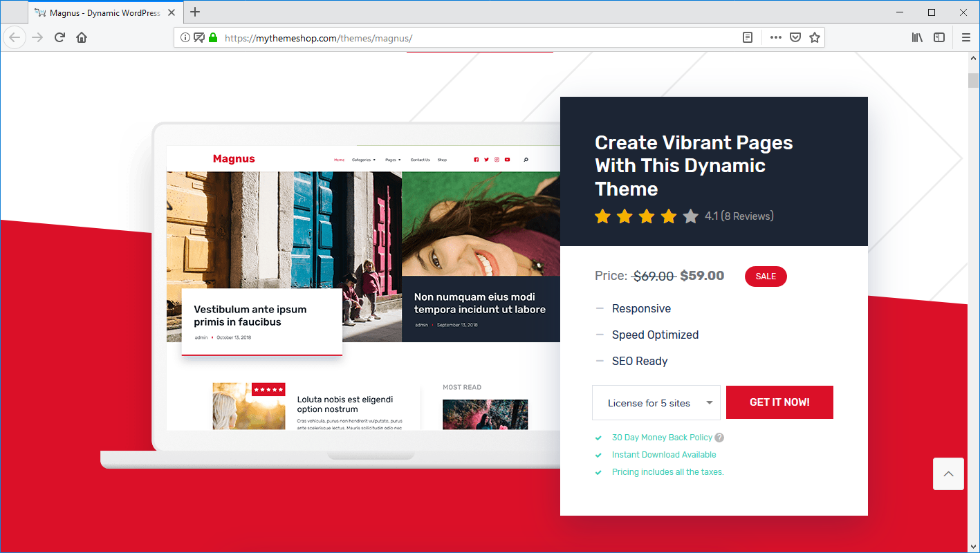This screenshot has height=553, width=980.
Task: Click the scroll-to-top arrow button
Action: pyautogui.click(x=948, y=474)
